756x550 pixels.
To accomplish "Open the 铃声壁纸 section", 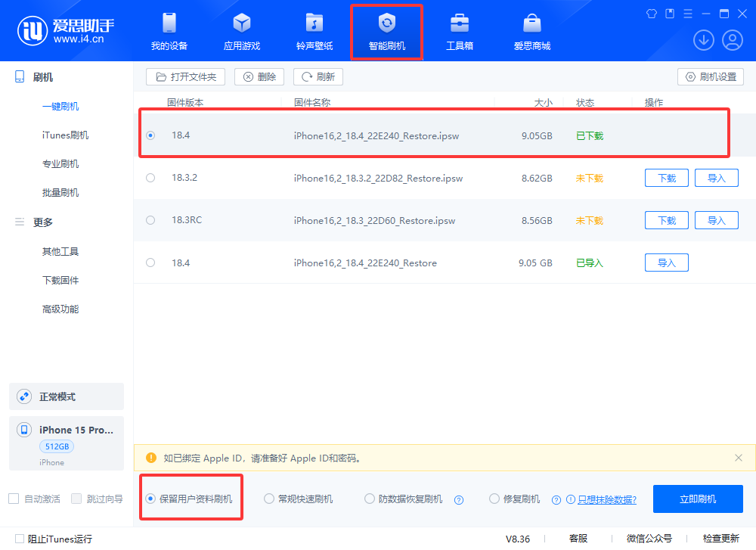I will pyautogui.click(x=314, y=32).
